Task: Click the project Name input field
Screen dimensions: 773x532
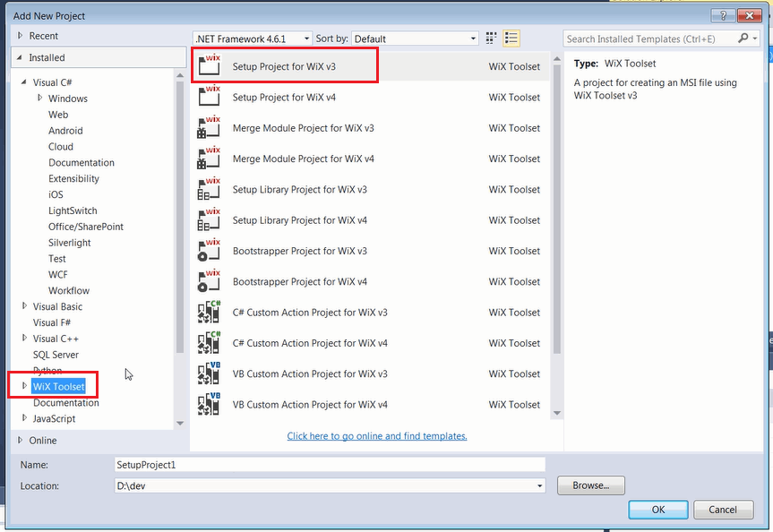Action: click(329, 465)
